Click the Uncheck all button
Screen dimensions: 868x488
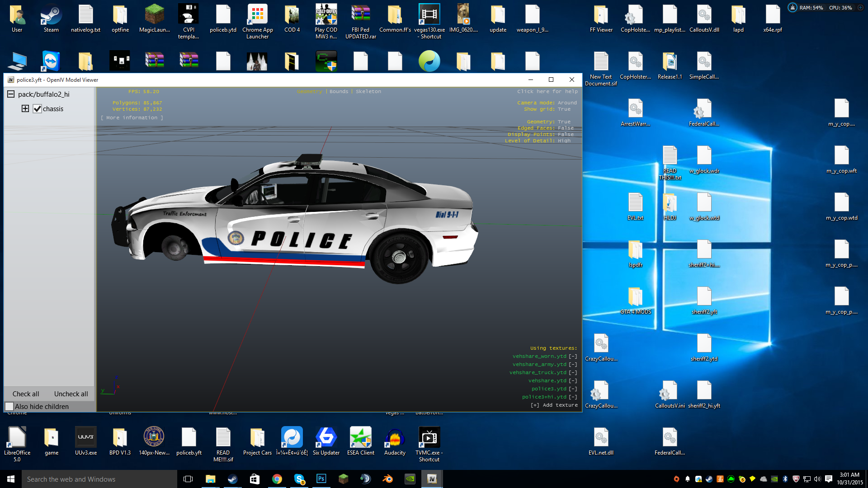pos(71,394)
